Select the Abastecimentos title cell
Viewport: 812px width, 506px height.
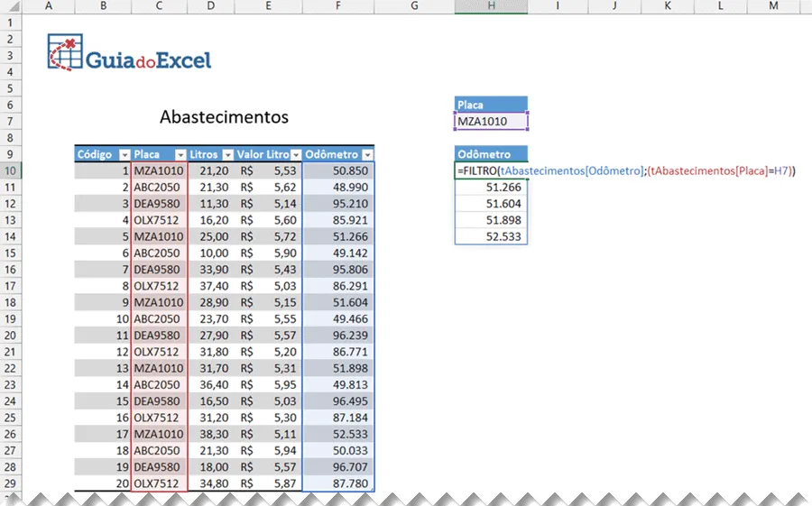pos(224,116)
